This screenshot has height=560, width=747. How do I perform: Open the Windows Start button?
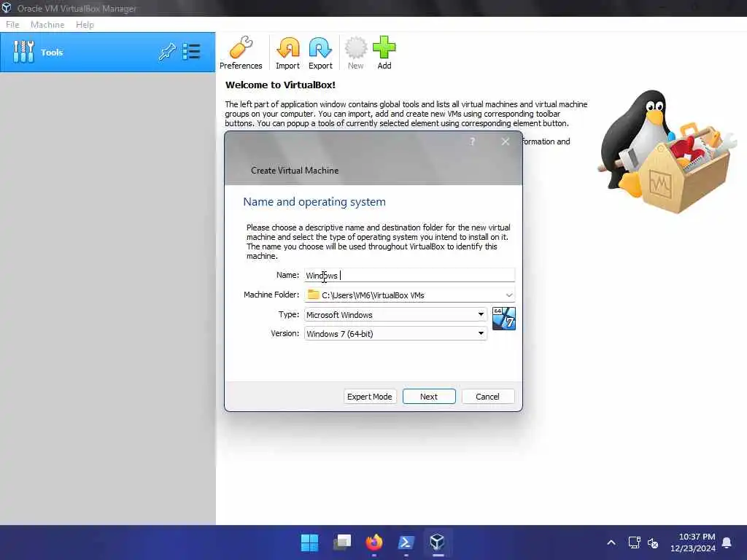click(x=309, y=542)
